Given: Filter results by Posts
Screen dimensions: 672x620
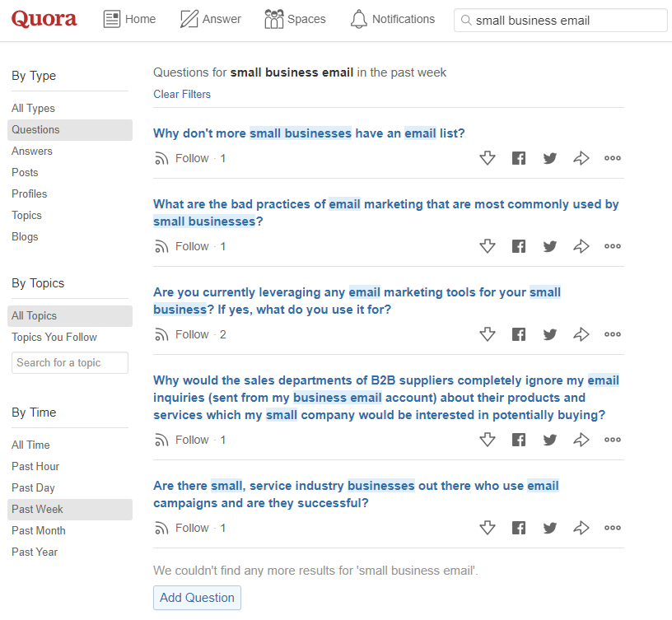Looking at the screenshot, I should coord(25,173).
